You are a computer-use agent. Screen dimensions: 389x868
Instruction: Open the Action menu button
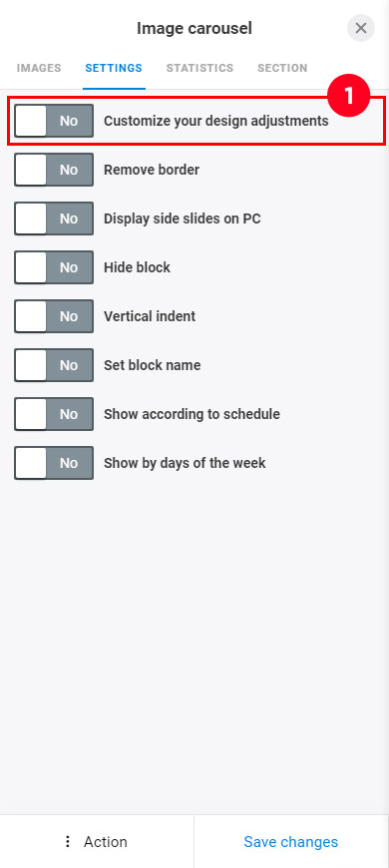coord(97,841)
